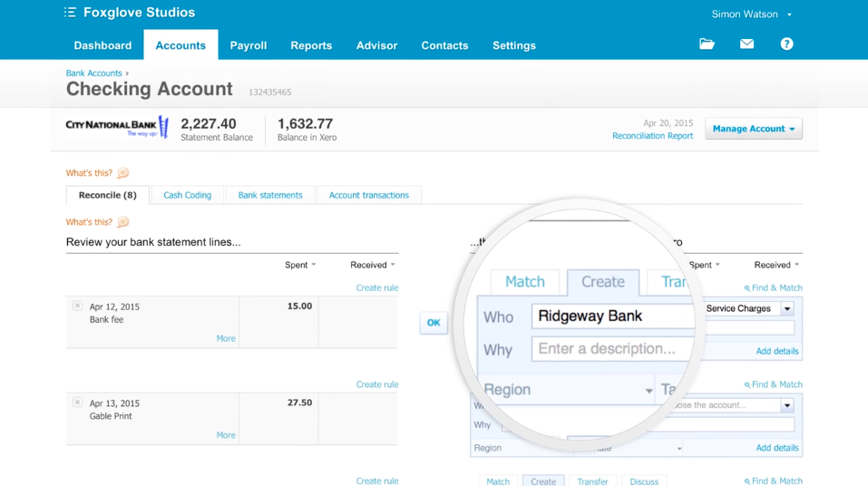Select the magnified Match tab

pyautogui.click(x=525, y=282)
